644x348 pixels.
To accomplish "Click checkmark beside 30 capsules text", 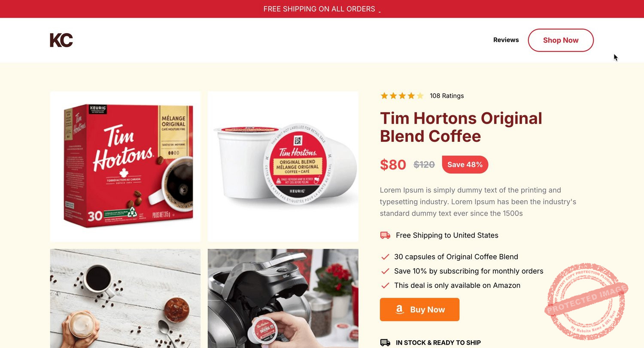I will (385, 257).
